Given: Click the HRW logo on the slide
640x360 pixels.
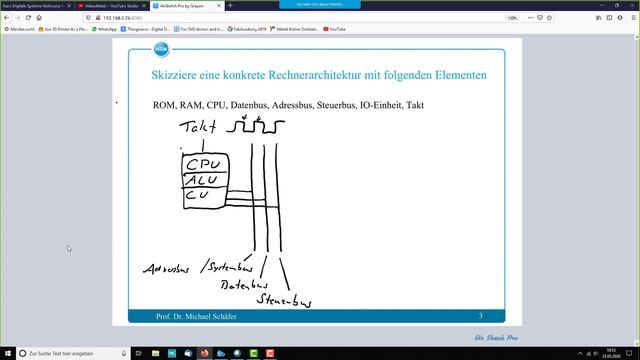Looking at the screenshot, I should (x=161, y=49).
